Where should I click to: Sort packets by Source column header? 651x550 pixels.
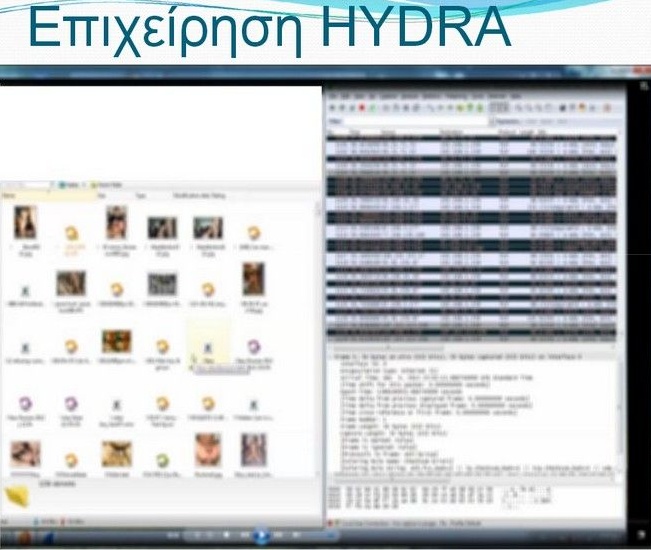[x=388, y=133]
